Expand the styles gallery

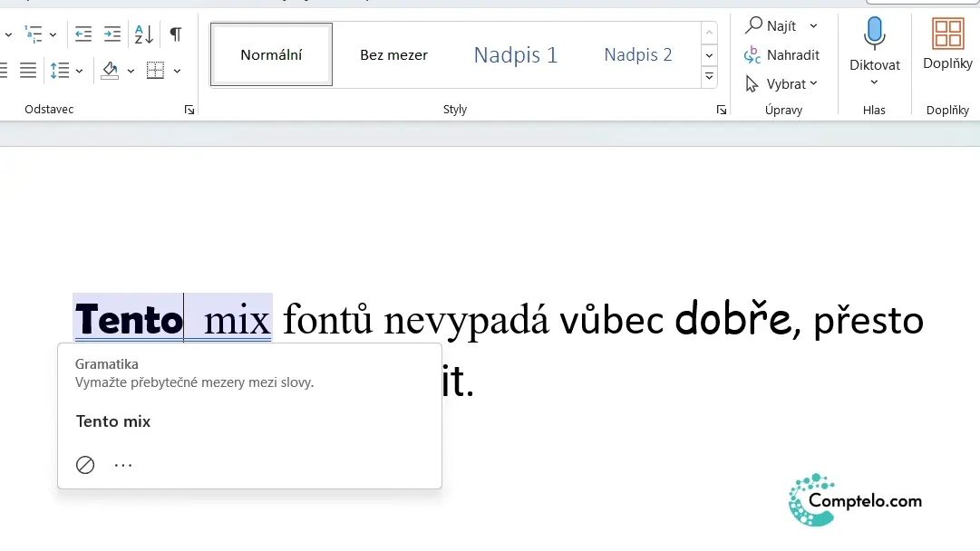[709, 77]
